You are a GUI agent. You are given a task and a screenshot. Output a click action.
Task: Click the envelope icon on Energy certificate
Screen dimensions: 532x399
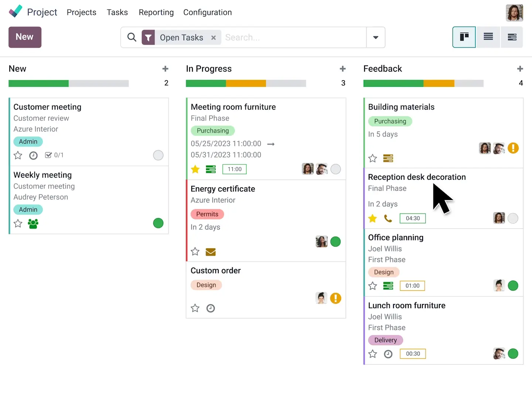(x=211, y=252)
